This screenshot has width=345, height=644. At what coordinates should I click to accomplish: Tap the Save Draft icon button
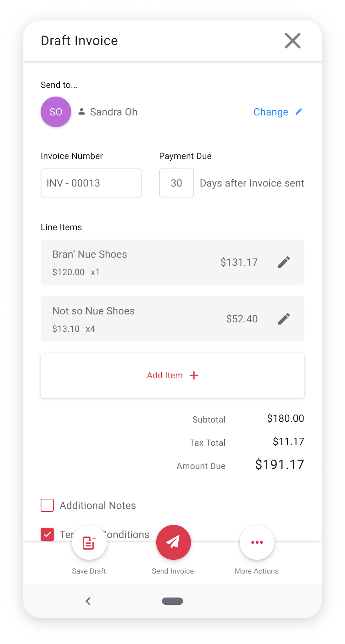[89, 542]
